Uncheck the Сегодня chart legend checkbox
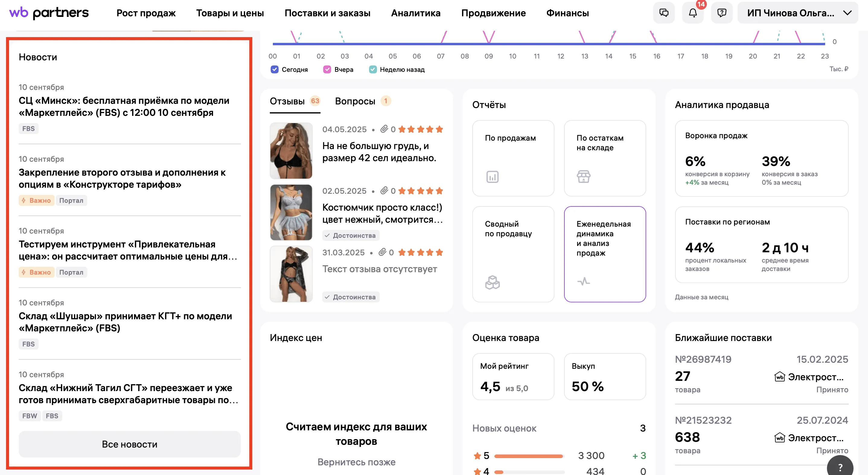The width and height of the screenshot is (868, 475). click(x=275, y=69)
